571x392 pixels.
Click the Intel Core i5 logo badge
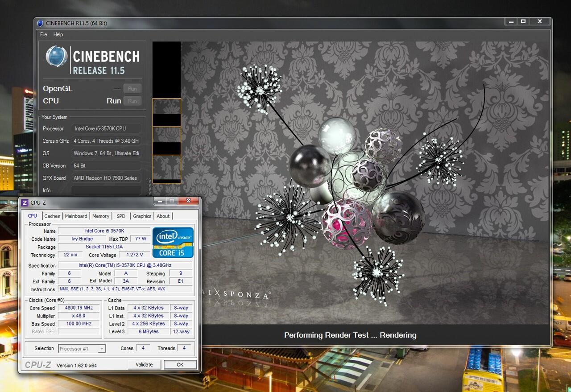[173, 243]
